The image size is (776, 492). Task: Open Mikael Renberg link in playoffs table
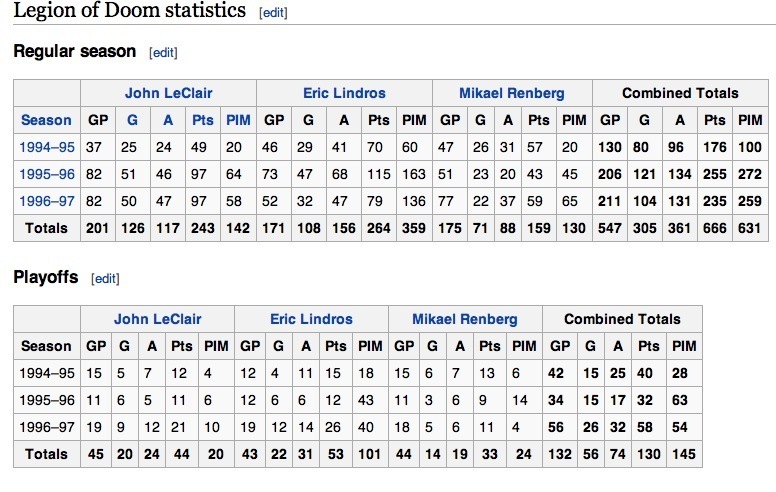(x=465, y=319)
